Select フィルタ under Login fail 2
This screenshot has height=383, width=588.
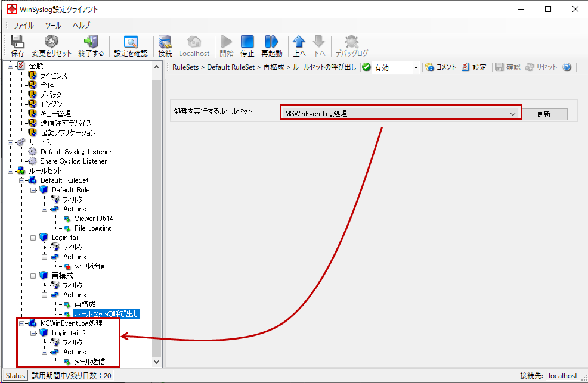coord(73,342)
